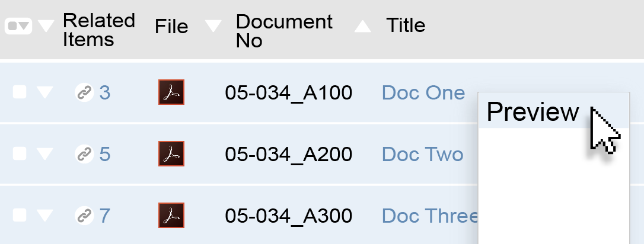
Task: Open the Doc One title link
Action: pos(423,92)
